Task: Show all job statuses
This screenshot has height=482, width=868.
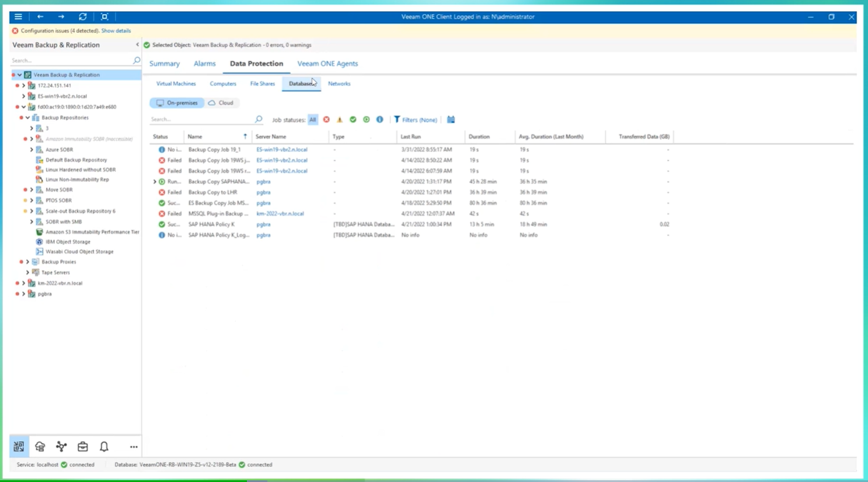Action: 313,119
